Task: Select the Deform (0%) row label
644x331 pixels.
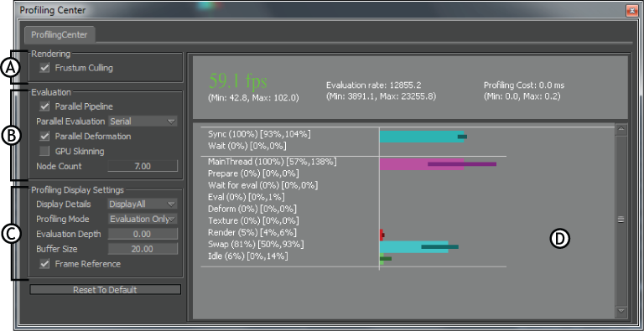Action: click(252, 209)
